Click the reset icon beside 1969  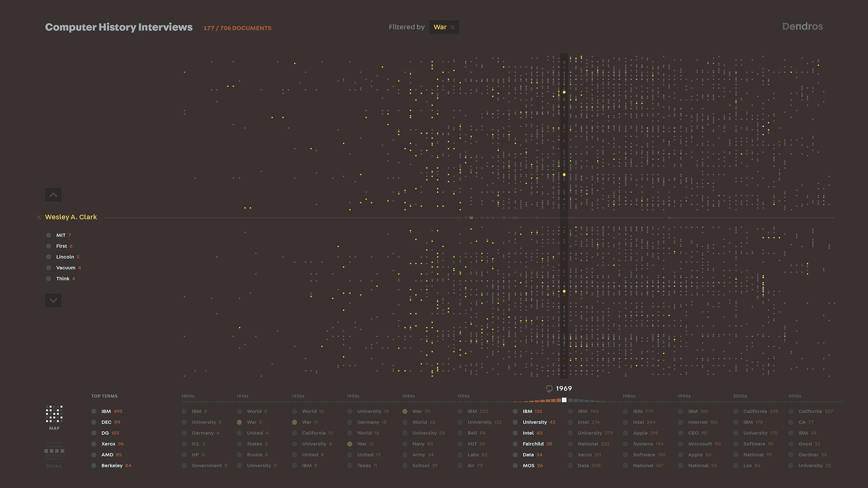(549, 389)
